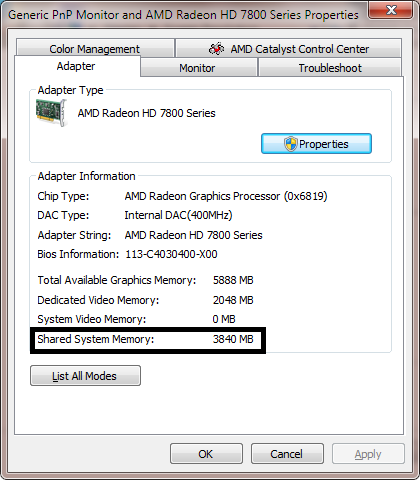The height and width of the screenshot is (480, 420).
Task: Select the Adapter tab
Action: (77, 66)
